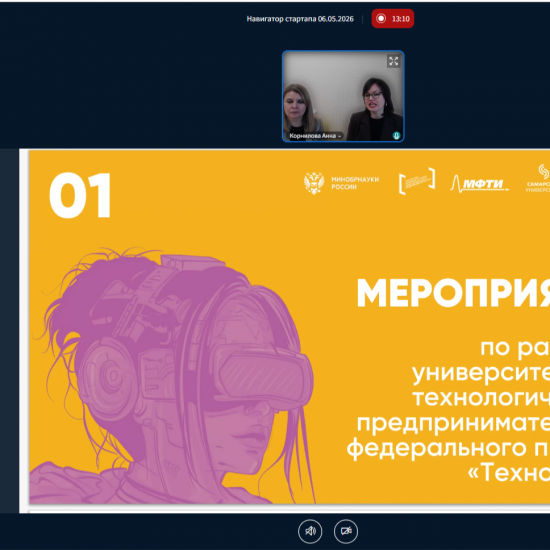
Task: Toggle the speaker sound button
Action: (310, 531)
